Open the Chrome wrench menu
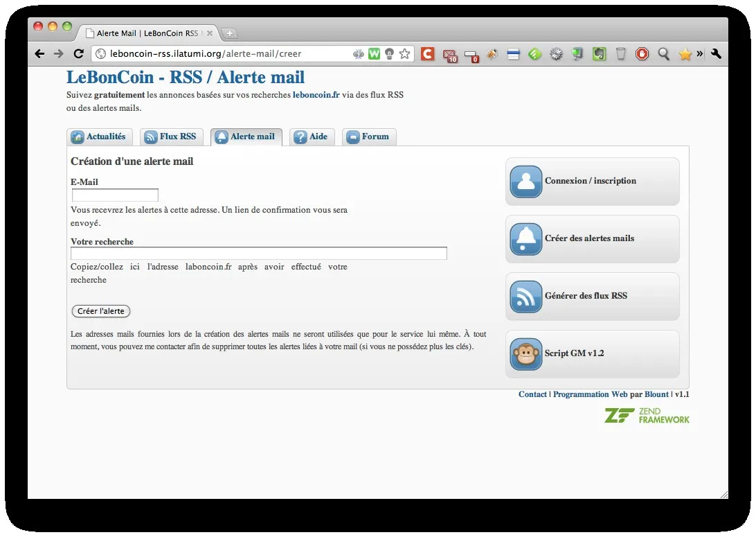 pyautogui.click(x=716, y=54)
